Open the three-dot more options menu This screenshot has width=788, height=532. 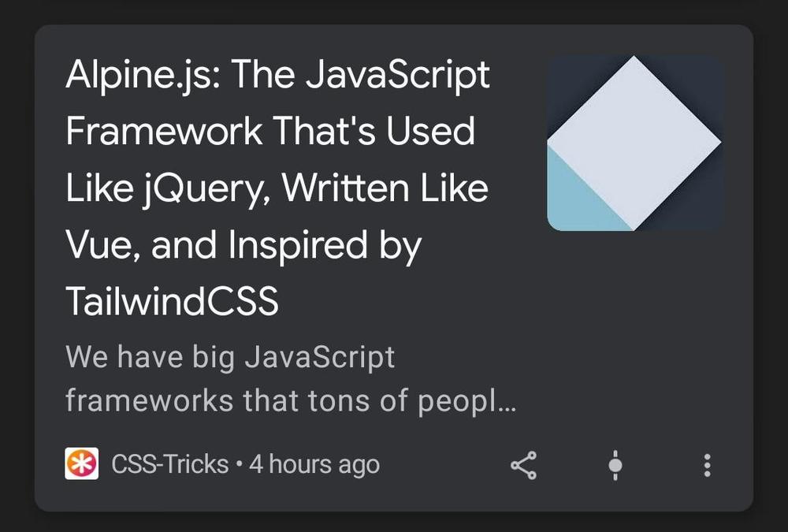pos(707,465)
